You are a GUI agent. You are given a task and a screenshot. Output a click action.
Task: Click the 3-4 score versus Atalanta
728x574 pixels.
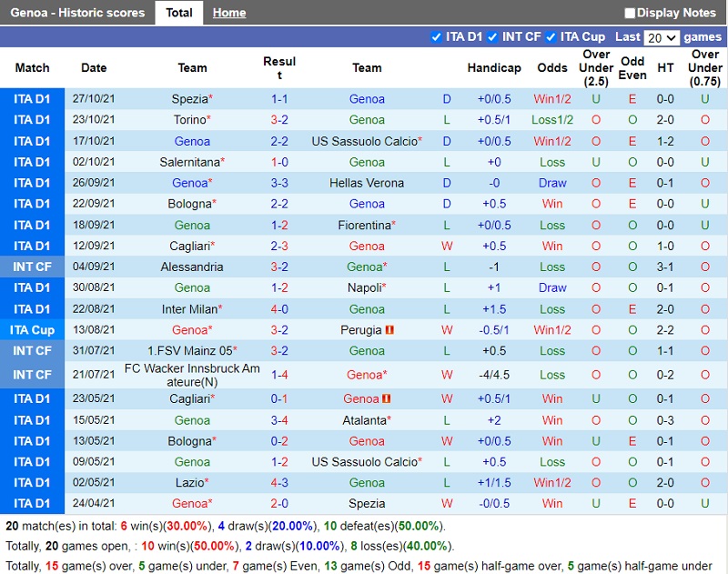coord(279,420)
